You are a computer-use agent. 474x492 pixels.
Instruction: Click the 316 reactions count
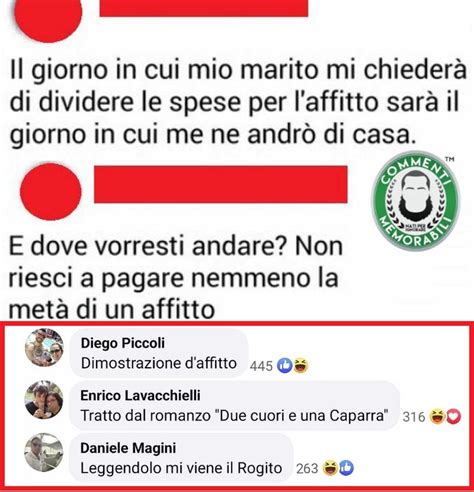tap(414, 417)
